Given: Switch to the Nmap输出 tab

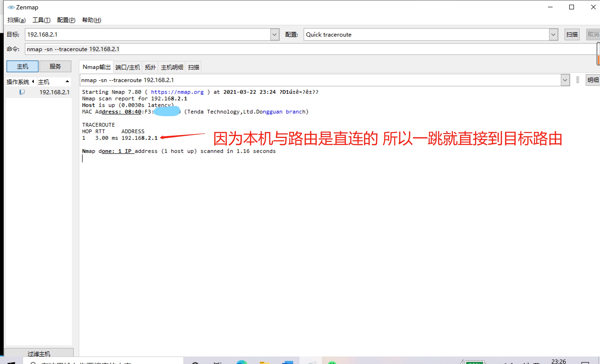Looking at the screenshot, I should pos(96,67).
